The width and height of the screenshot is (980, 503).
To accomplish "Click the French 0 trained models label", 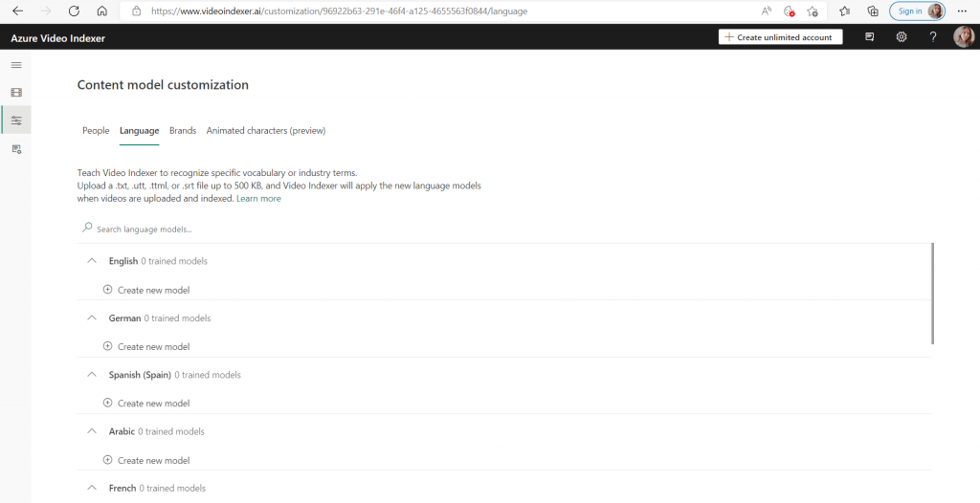I will click(158, 488).
